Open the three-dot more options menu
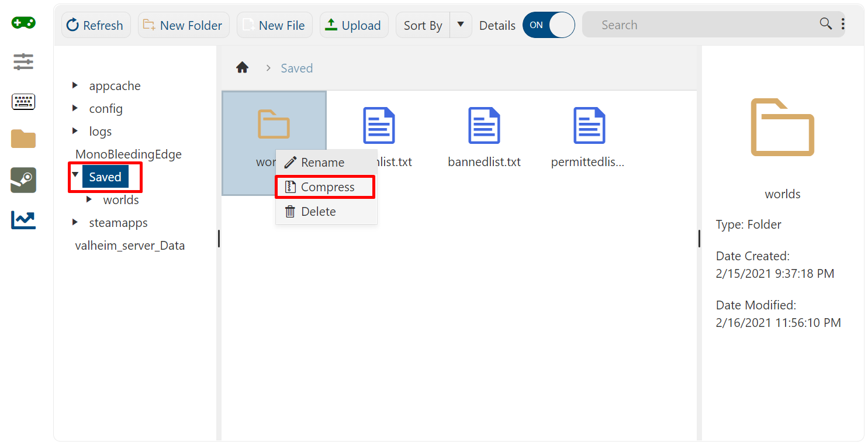 [843, 24]
